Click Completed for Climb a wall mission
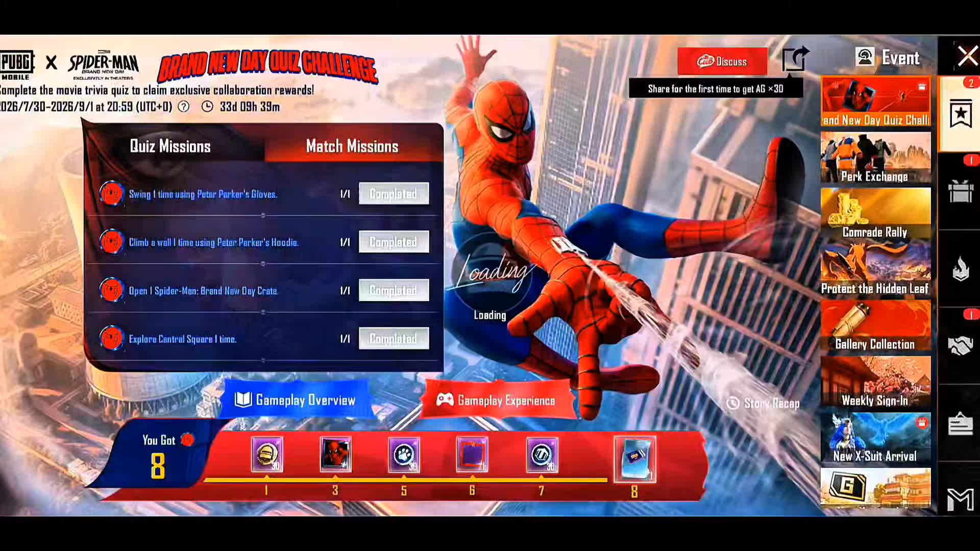The width and height of the screenshot is (980, 551). 394,242
